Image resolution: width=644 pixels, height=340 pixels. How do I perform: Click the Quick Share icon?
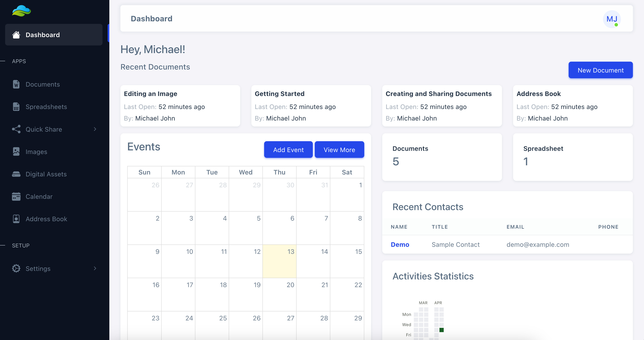click(x=16, y=129)
